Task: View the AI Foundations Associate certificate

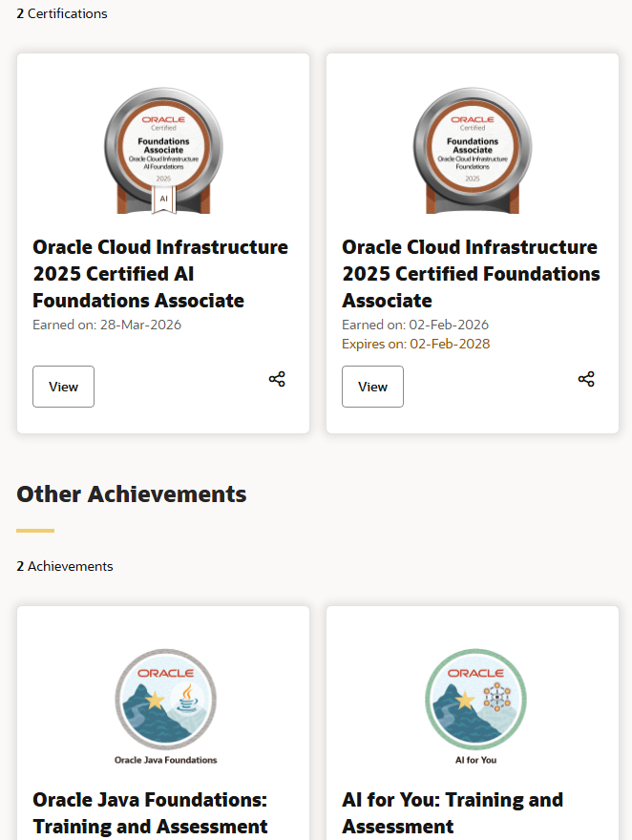Action: [63, 387]
